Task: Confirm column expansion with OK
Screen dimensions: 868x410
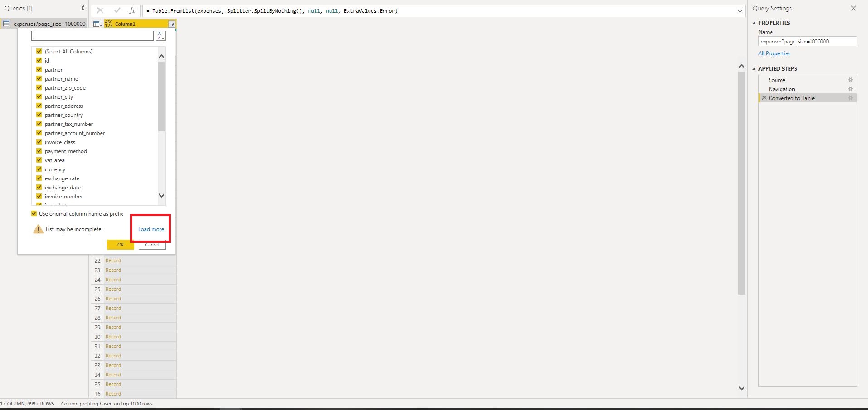Action: click(120, 245)
